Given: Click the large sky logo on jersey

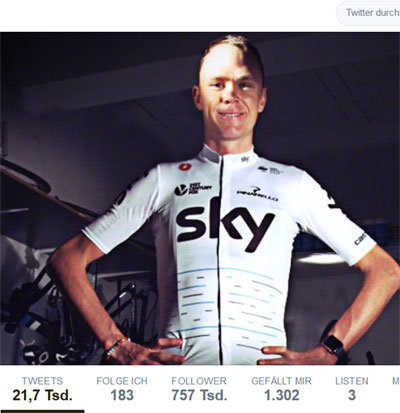Looking at the screenshot, I should 226,225.
